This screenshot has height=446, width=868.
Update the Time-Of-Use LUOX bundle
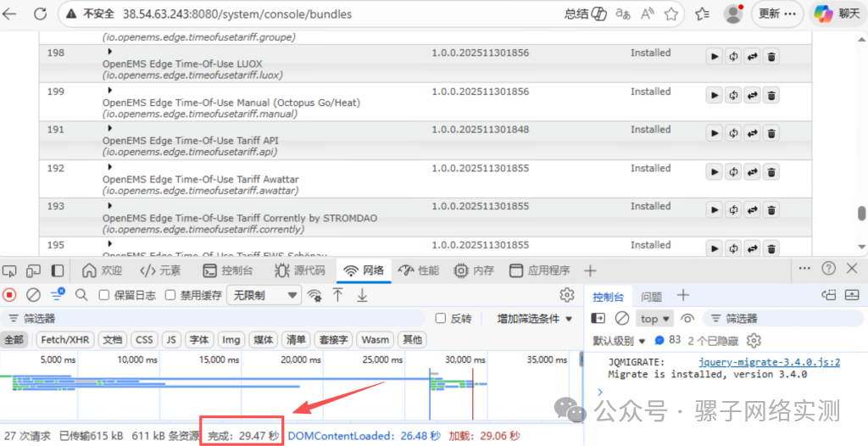752,57
